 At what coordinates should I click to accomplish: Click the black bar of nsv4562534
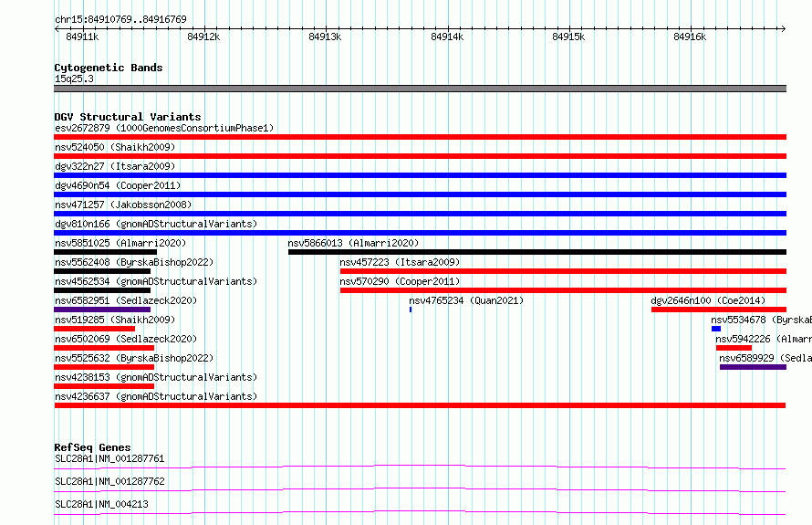coord(102,290)
